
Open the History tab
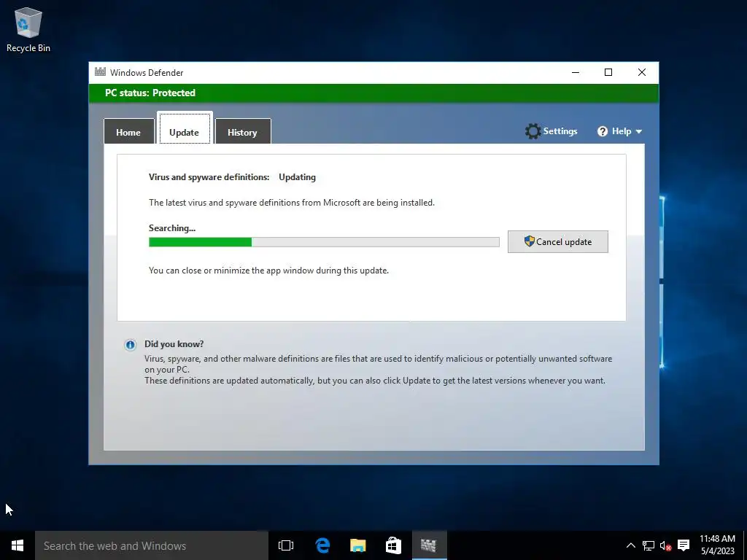click(242, 132)
